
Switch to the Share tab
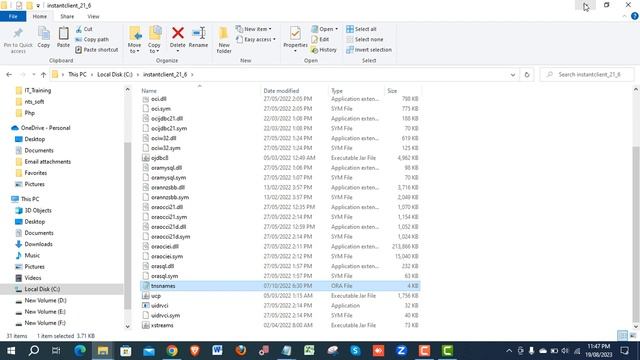coord(67,16)
